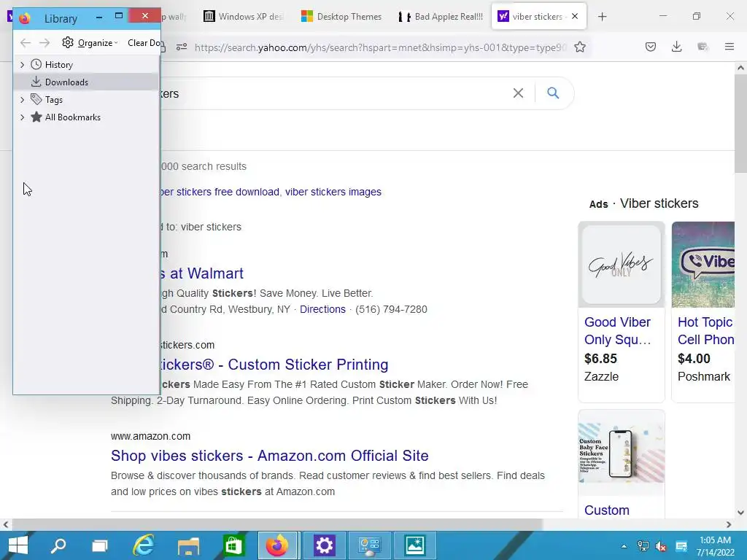Open Control Panel taskbar icon

coord(369,545)
